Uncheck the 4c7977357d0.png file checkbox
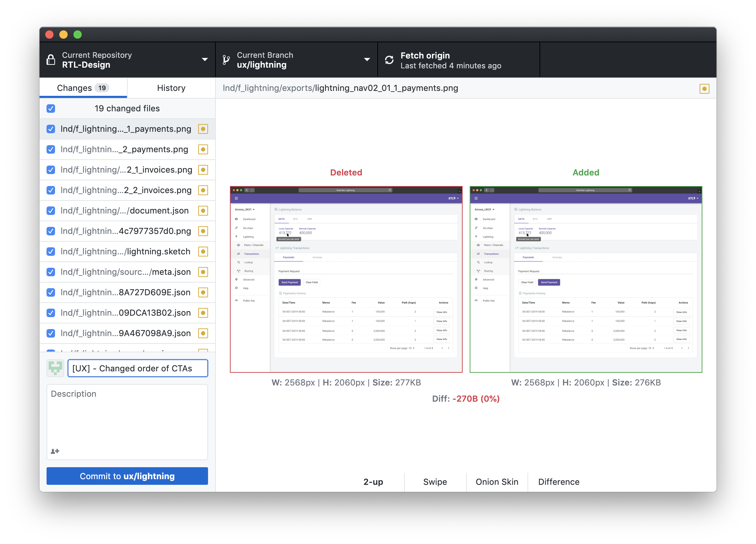This screenshot has width=756, height=544. click(51, 231)
